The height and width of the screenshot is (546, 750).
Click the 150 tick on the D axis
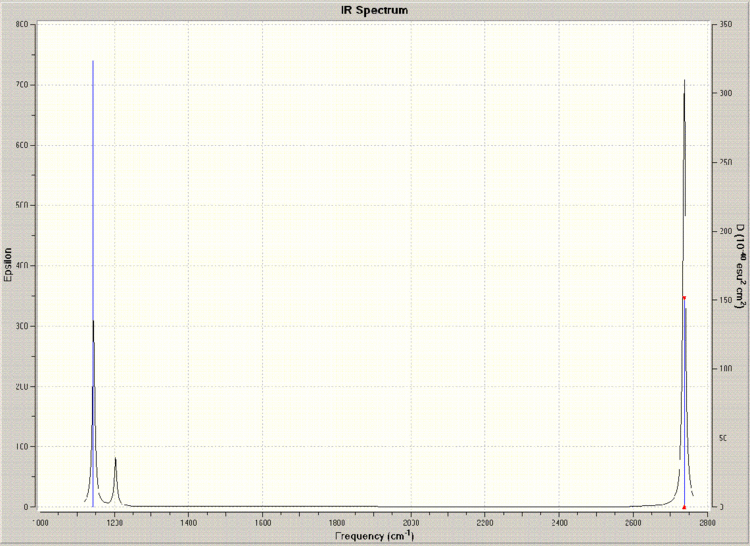point(726,300)
